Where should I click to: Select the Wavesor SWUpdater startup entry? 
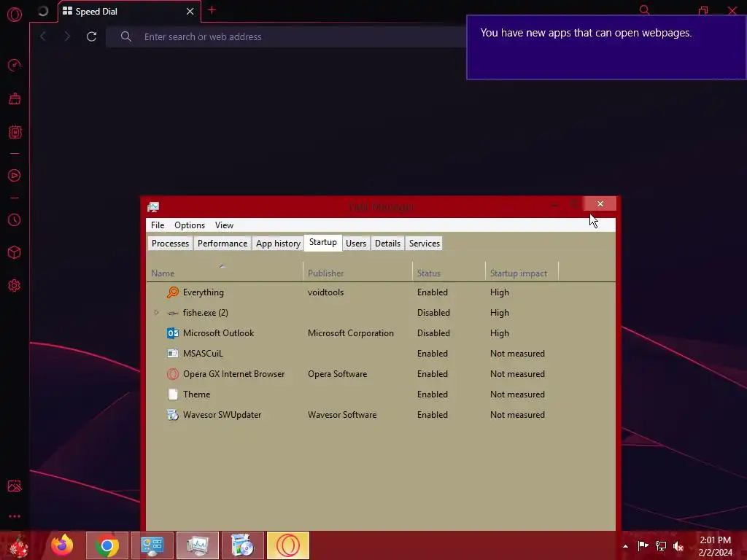coord(381,415)
